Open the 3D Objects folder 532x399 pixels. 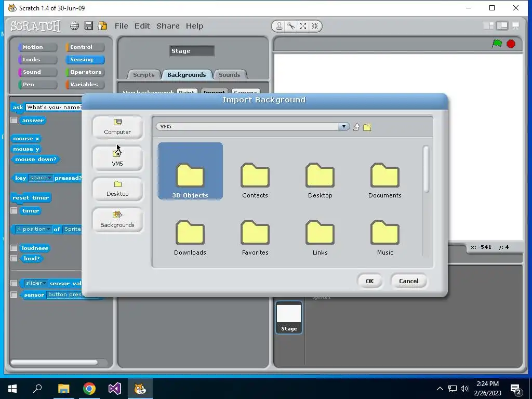pos(190,171)
